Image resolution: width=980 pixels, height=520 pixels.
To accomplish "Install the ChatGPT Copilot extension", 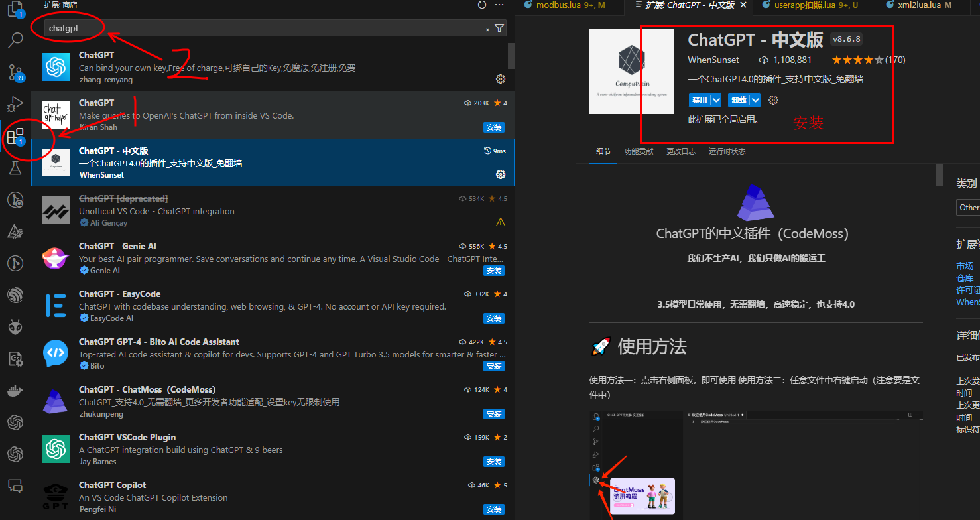I will click(493, 509).
